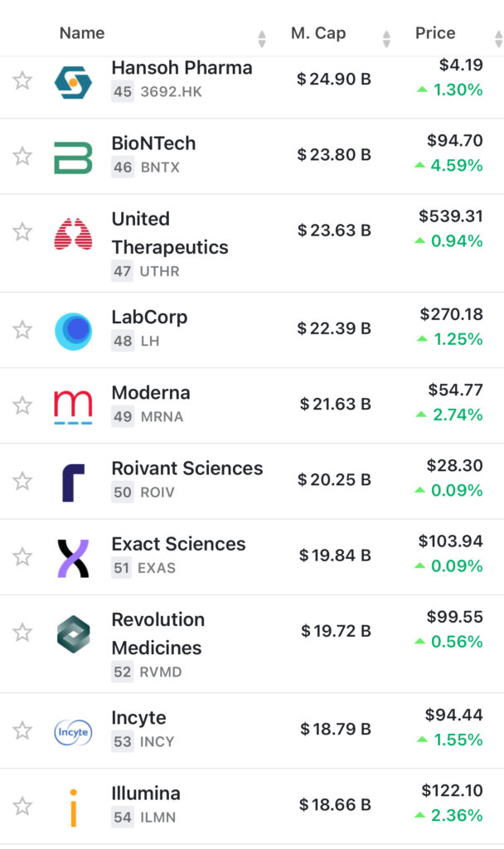Click the Incyte logo thumbnail
504x849 pixels.
tap(73, 731)
